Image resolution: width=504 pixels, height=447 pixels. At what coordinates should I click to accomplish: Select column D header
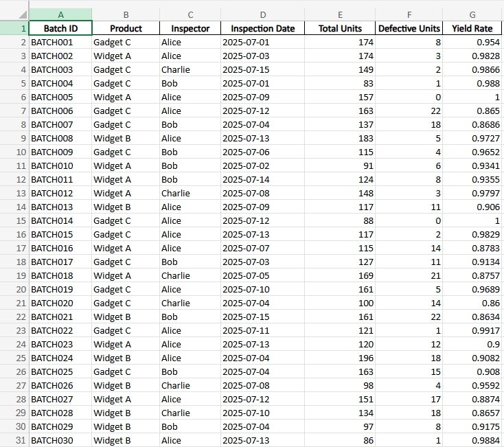tap(262, 14)
